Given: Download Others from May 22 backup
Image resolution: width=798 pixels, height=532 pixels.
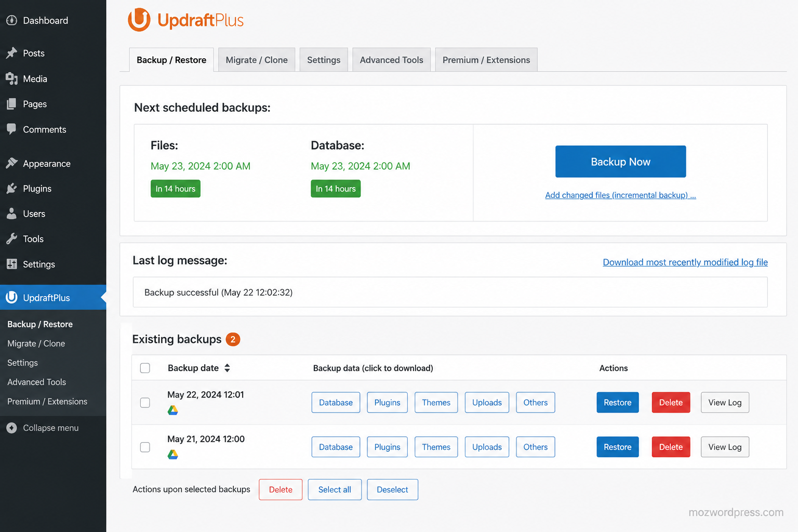Looking at the screenshot, I should point(535,403).
